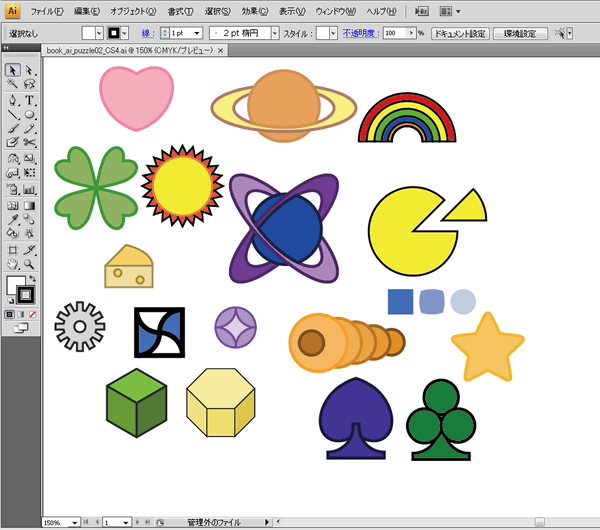Open the 効果(C) menu

255,11
